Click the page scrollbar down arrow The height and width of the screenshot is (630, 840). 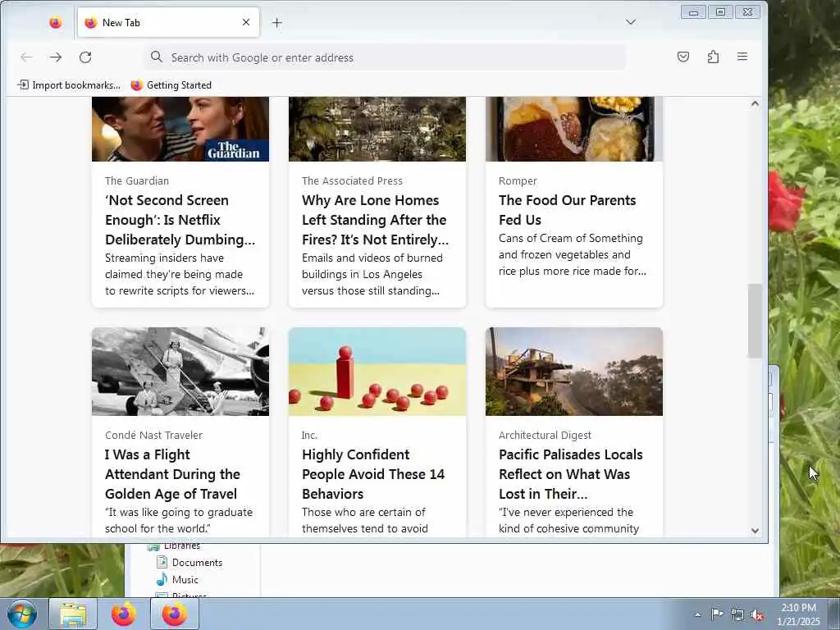coord(755,531)
